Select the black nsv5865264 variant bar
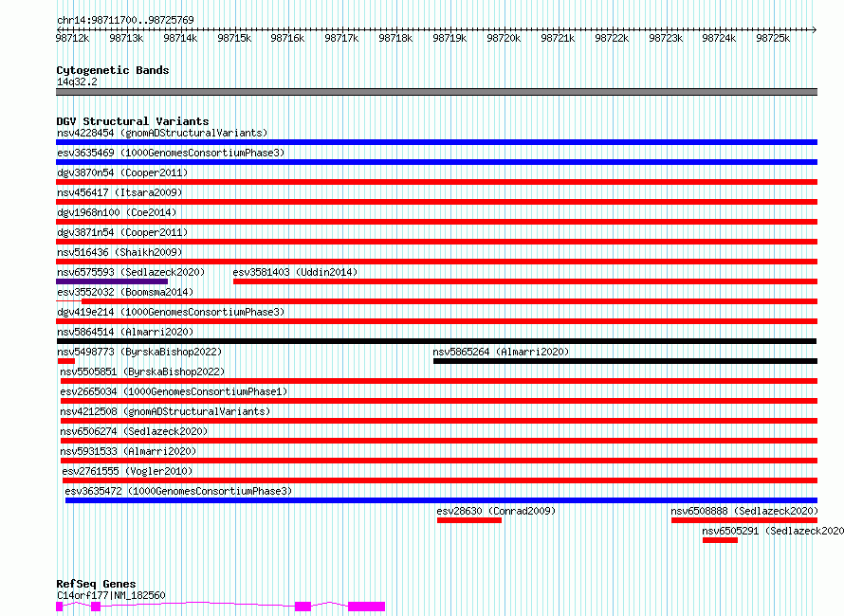 [626, 361]
